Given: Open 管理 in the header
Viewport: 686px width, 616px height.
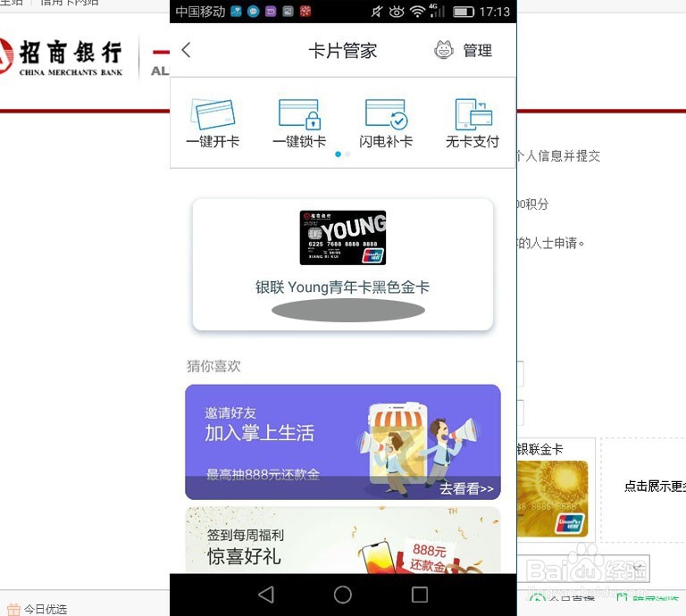Looking at the screenshot, I should (477, 50).
